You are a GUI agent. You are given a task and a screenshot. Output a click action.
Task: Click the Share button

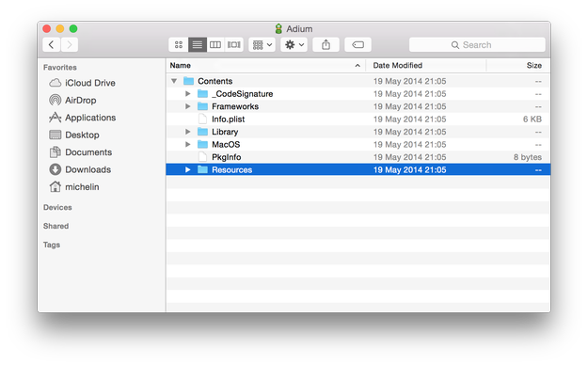click(326, 44)
